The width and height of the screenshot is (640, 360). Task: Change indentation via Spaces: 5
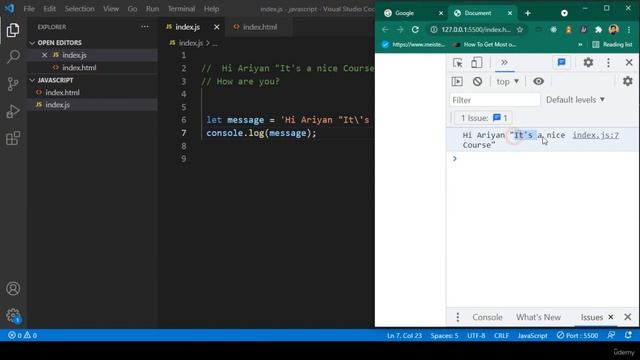pos(444,336)
